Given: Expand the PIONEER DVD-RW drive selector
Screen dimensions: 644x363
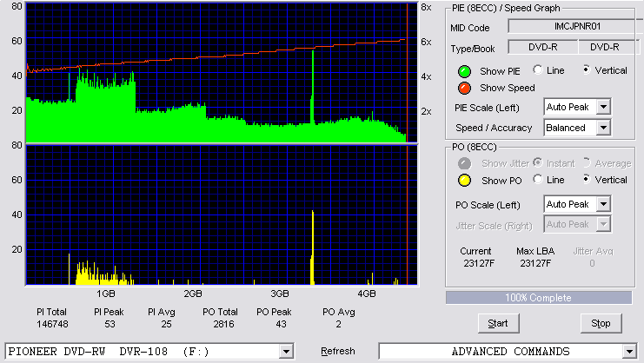Looking at the screenshot, I should click(x=286, y=352).
